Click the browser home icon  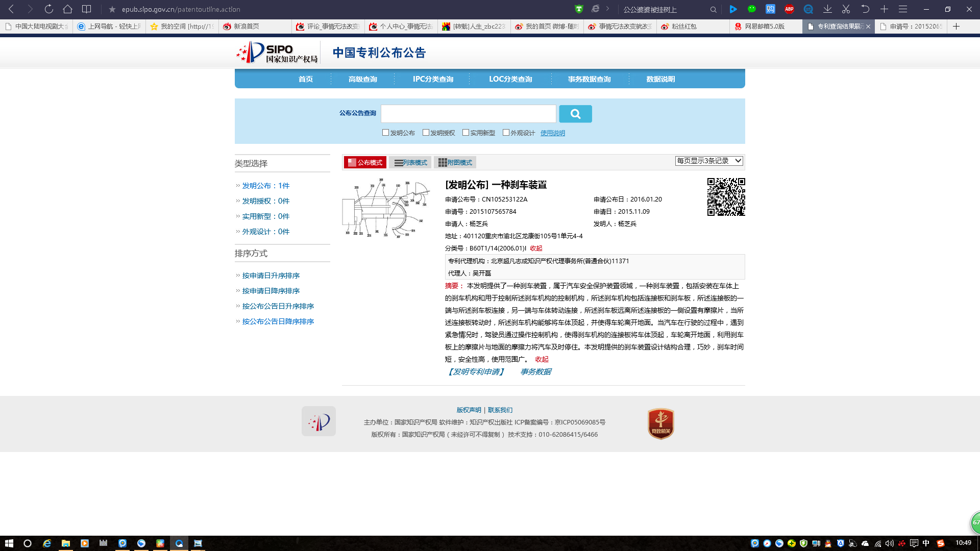(x=67, y=9)
